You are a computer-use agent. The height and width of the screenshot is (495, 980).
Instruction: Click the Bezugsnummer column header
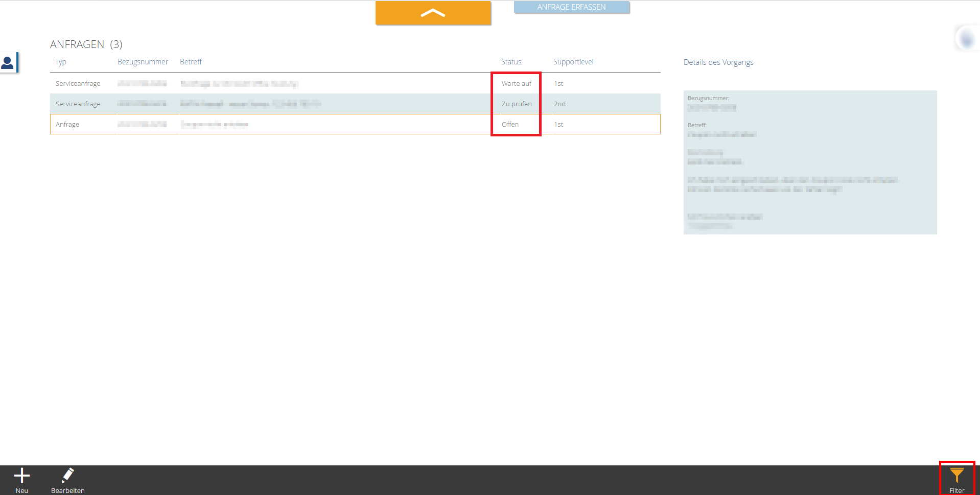143,62
